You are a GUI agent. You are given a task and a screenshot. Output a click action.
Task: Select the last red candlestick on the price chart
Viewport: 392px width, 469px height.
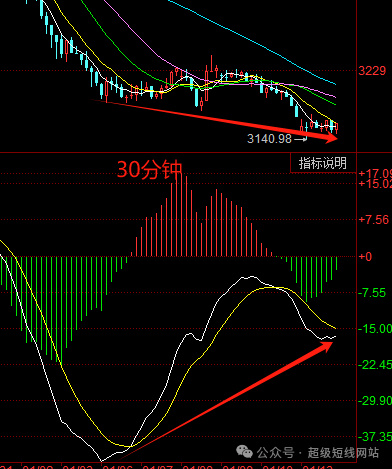click(336, 128)
